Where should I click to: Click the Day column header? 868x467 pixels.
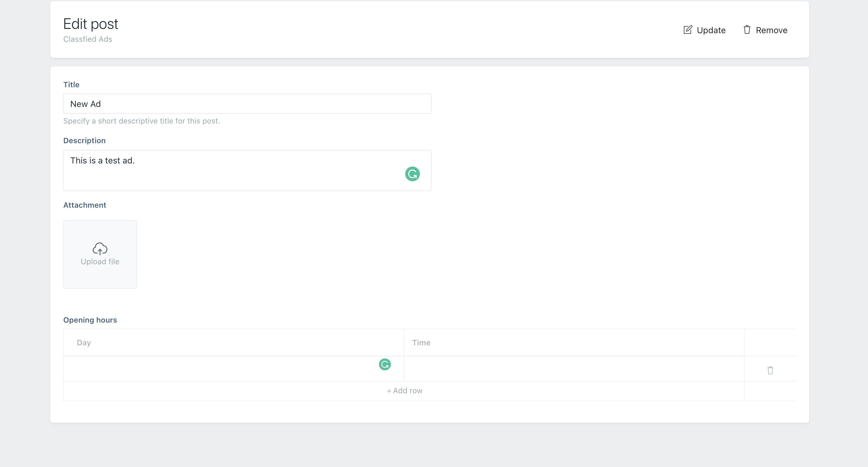point(84,343)
